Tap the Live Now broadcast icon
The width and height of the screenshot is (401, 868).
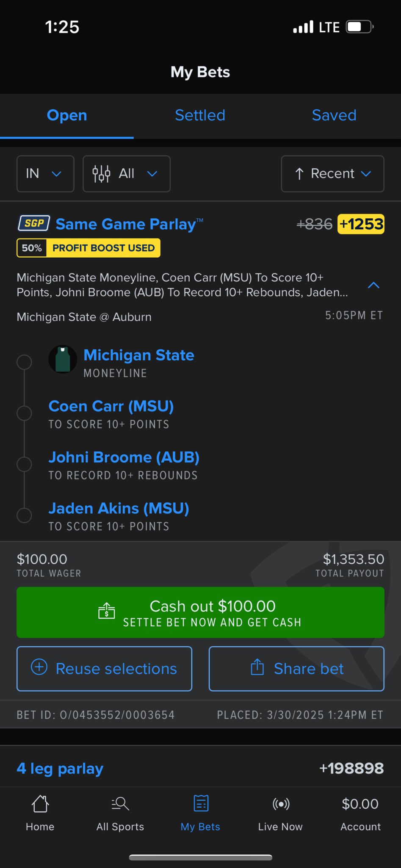pos(280,804)
